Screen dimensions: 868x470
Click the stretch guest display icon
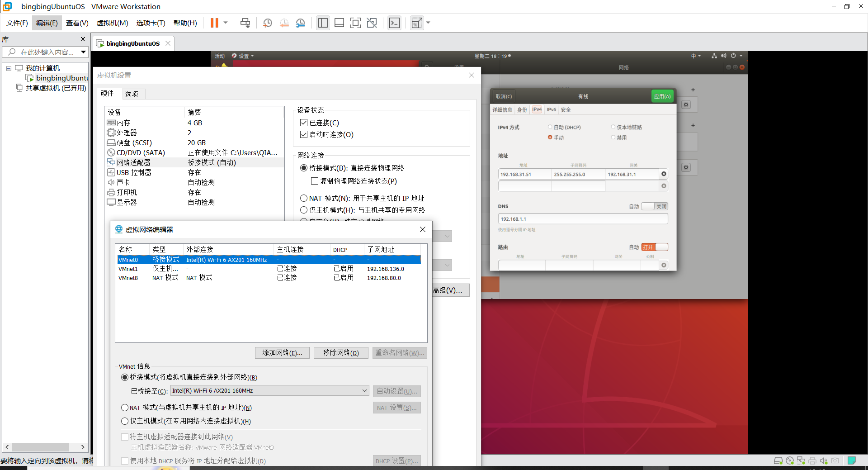pos(417,23)
